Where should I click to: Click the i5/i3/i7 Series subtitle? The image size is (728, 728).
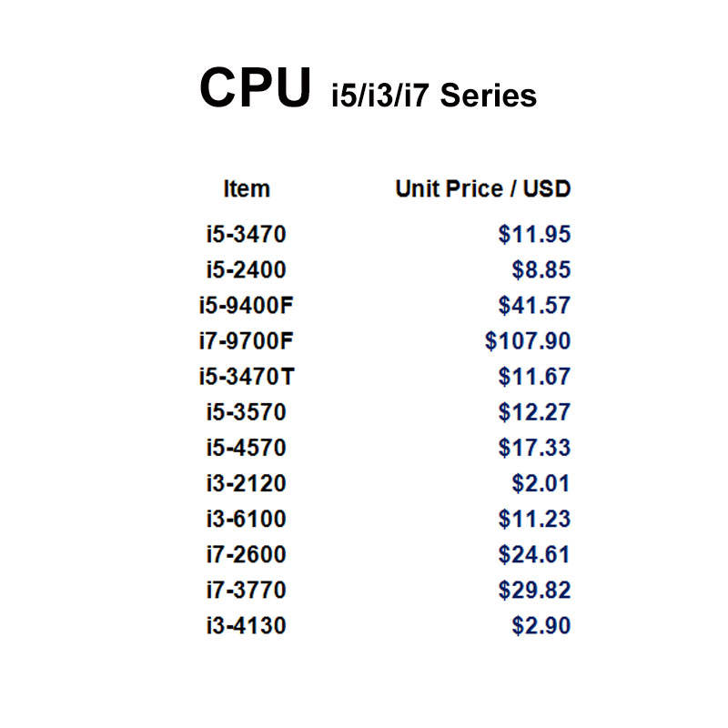(433, 95)
